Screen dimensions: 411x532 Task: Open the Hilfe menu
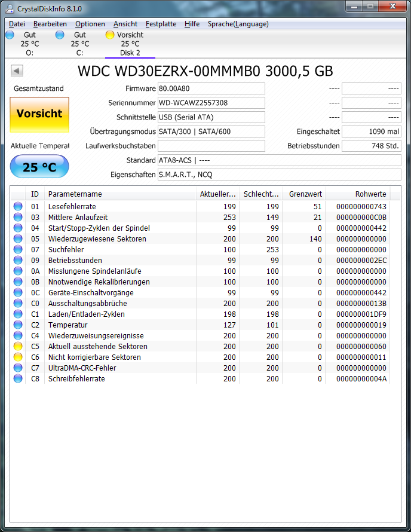[x=192, y=24]
